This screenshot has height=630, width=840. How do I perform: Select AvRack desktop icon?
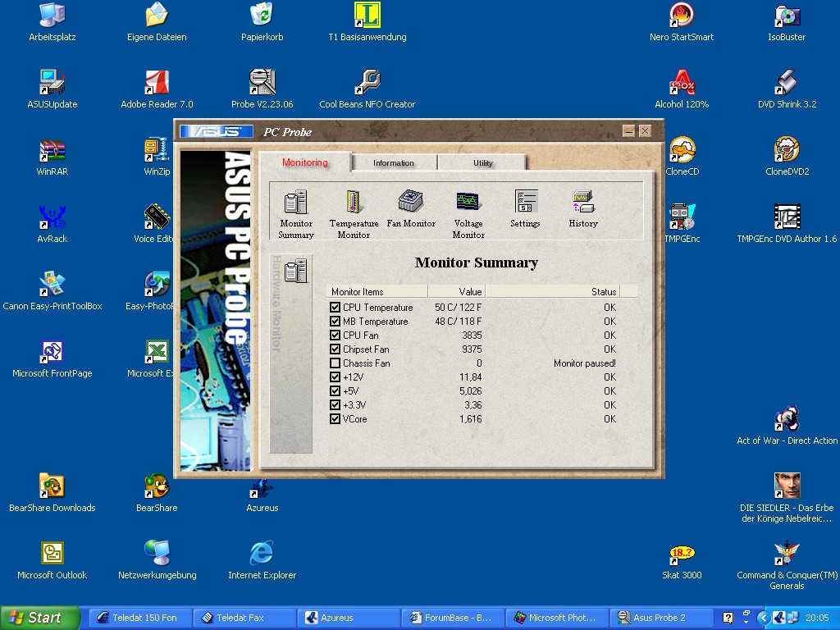(52, 223)
